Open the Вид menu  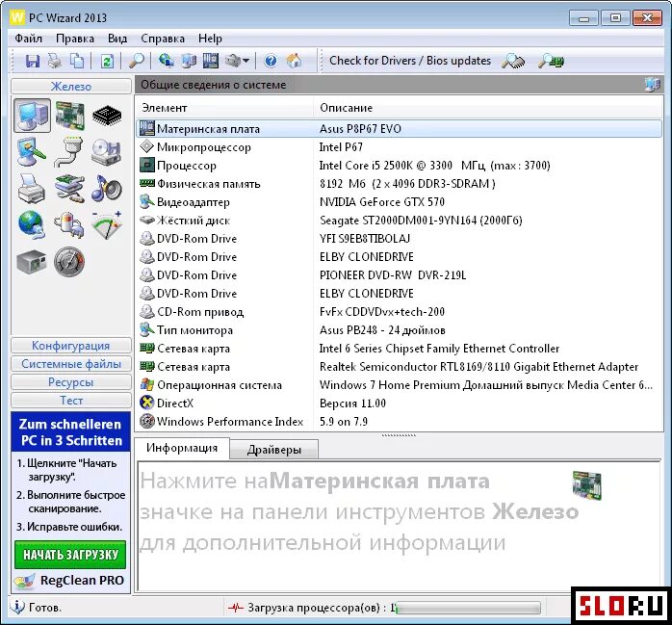117,39
